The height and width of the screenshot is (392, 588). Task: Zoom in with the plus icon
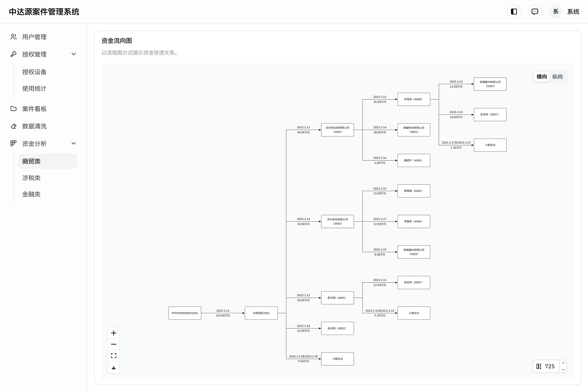point(113,333)
